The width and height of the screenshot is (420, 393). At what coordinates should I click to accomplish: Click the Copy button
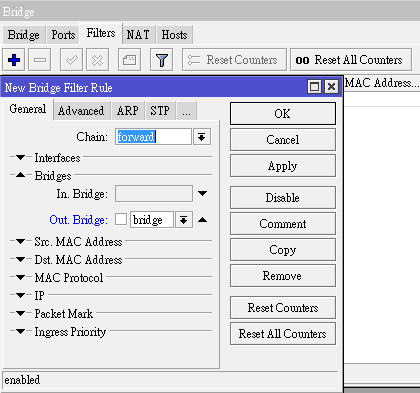[283, 250]
